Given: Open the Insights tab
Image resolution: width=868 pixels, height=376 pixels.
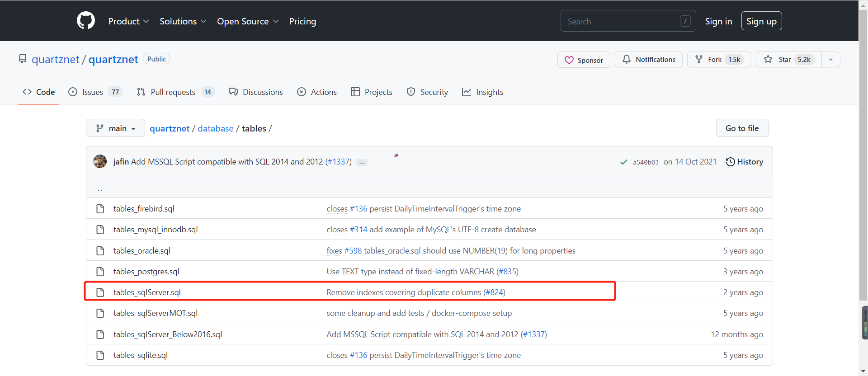Looking at the screenshot, I should (x=482, y=92).
